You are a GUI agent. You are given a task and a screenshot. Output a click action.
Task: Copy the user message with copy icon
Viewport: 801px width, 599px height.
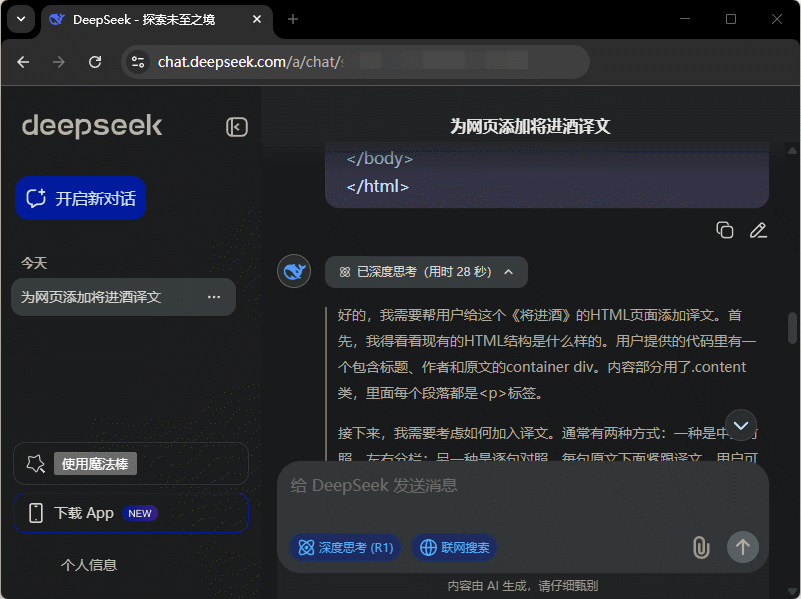(x=725, y=230)
